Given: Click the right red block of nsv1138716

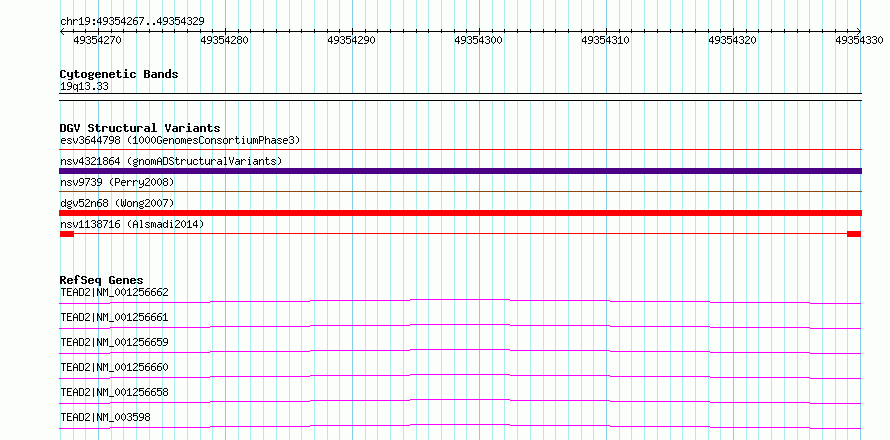Looking at the screenshot, I should (x=854, y=234).
